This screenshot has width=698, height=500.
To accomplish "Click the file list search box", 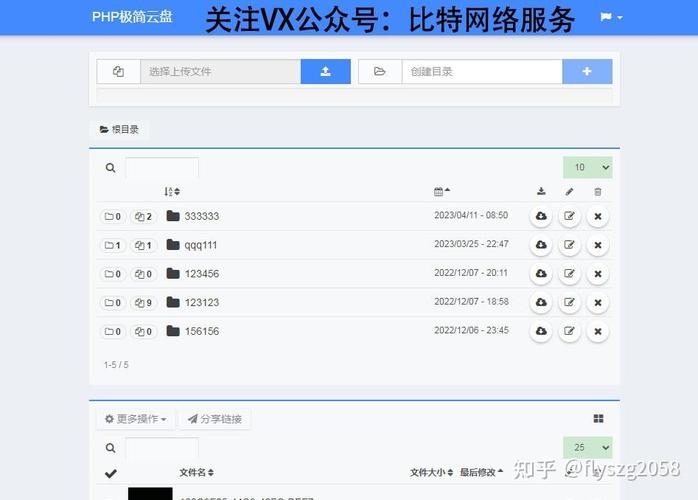I will (x=162, y=448).
